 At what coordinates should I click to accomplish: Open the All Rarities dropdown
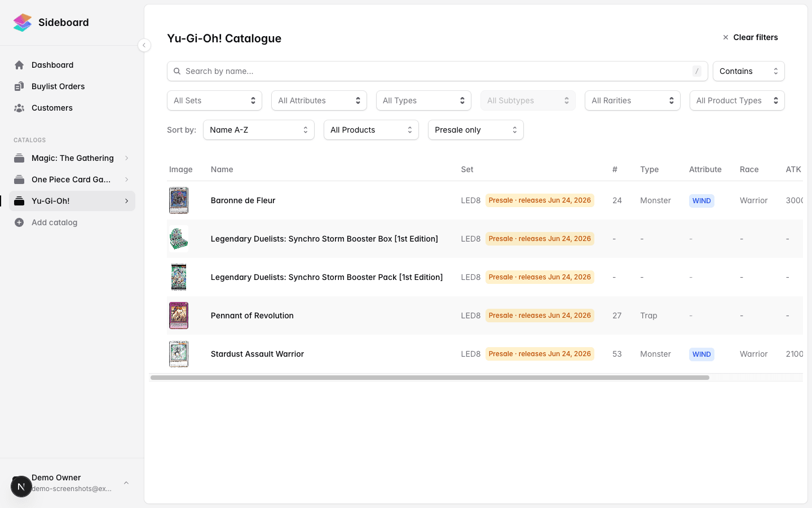[x=633, y=100]
